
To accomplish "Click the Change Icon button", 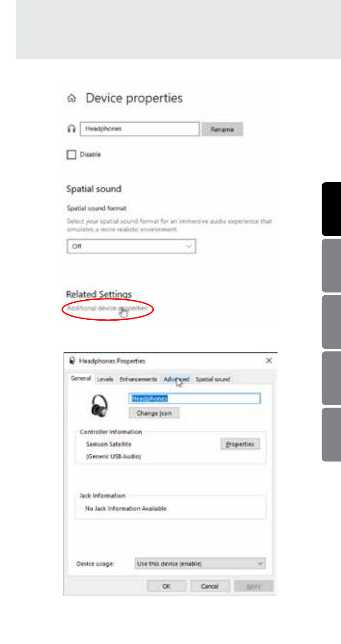I will click(154, 413).
